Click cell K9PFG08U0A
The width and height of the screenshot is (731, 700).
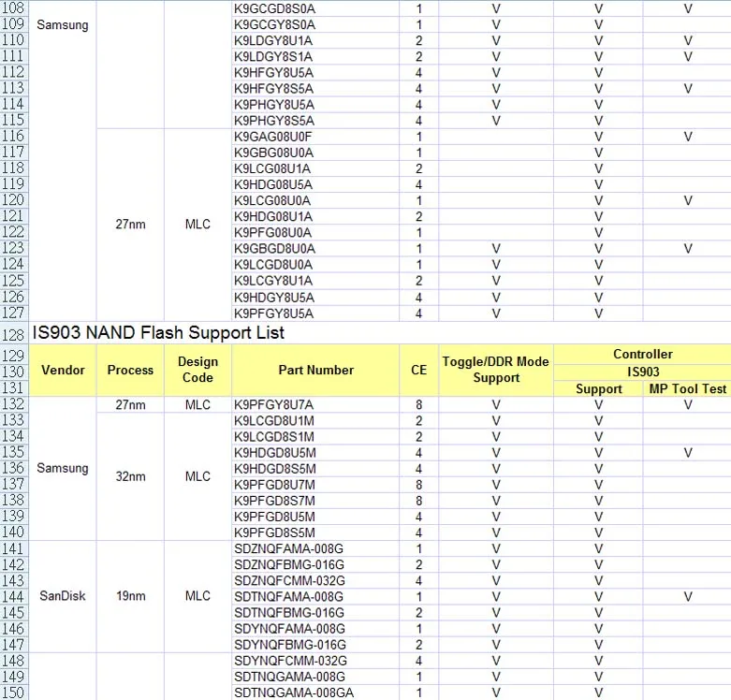(x=315, y=233)
